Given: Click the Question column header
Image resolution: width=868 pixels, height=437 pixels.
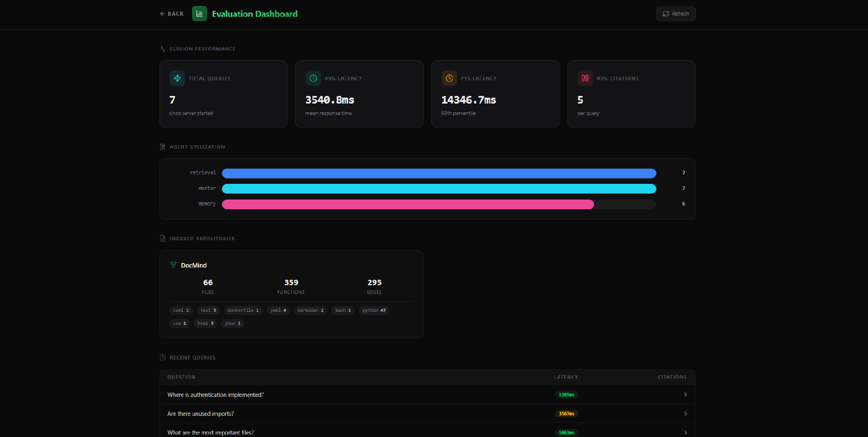Looking at the screenshot, I should tap(181, 377).
